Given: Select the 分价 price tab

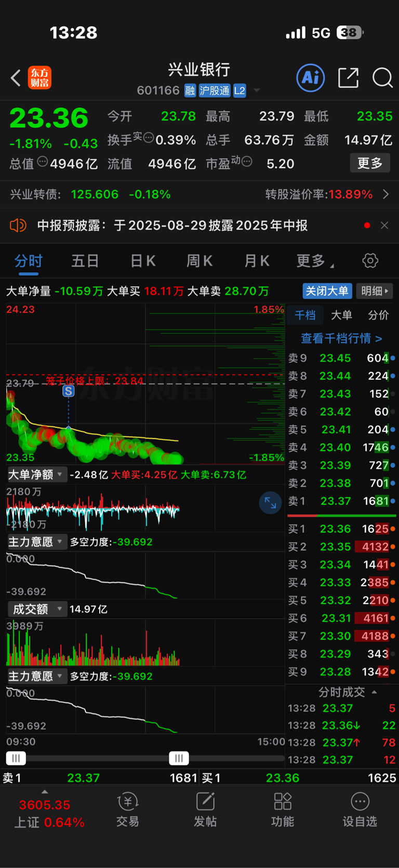Looking at the screenshot, I should (378, 315).
